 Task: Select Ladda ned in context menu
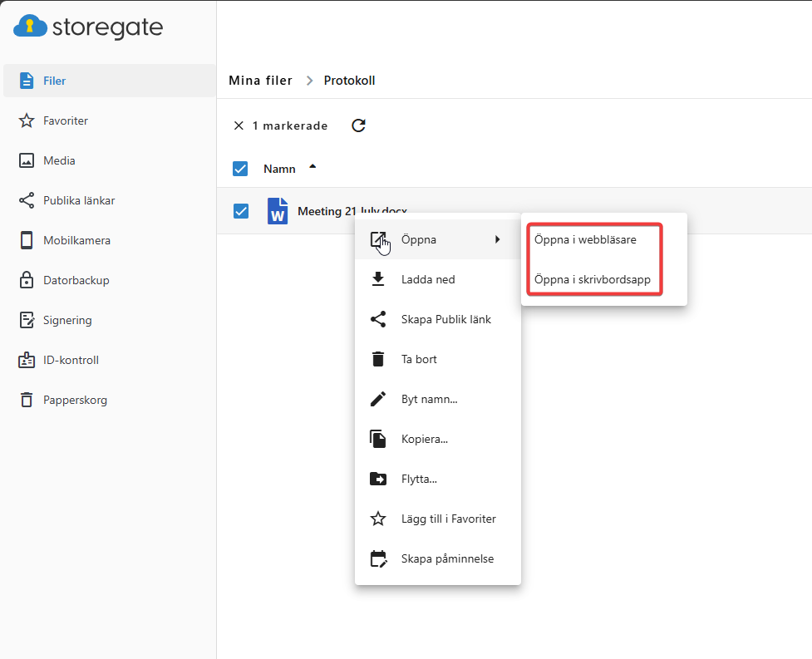pyautogui.click(x=428, y=279)
